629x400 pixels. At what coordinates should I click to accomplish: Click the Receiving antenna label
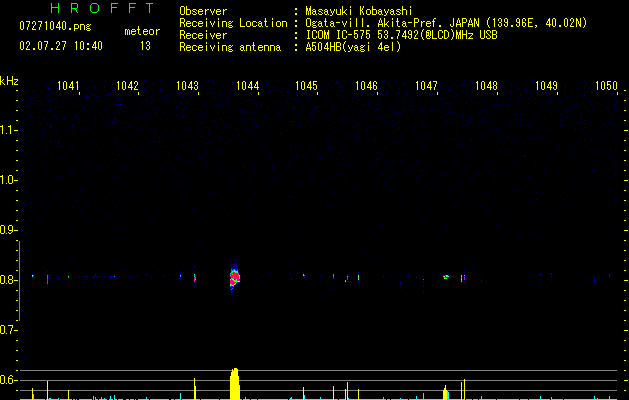click(x=230, y=47)
